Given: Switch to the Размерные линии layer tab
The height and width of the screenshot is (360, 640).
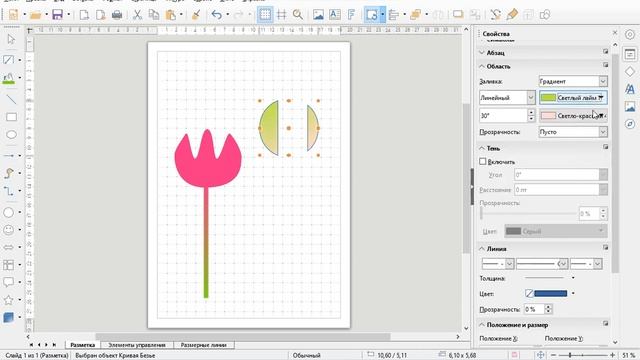Looking at the screenshot, I should click(203, 345).
